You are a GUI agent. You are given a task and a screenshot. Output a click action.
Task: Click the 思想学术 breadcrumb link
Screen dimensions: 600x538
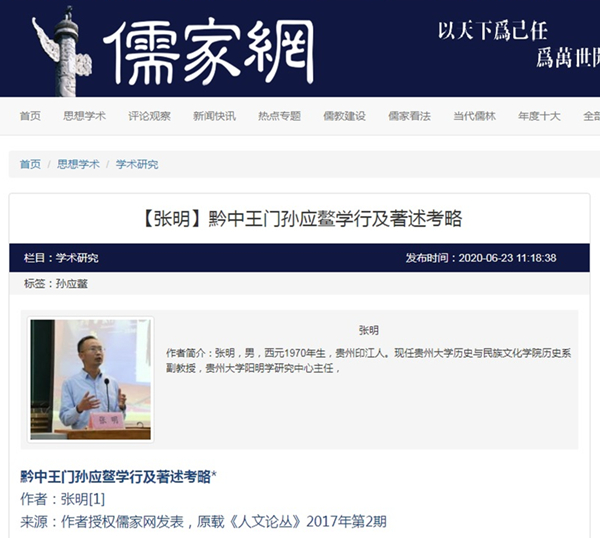point(78,164)
